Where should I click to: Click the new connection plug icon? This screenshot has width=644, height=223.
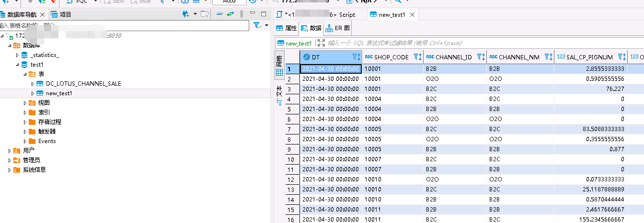(186, 14)
